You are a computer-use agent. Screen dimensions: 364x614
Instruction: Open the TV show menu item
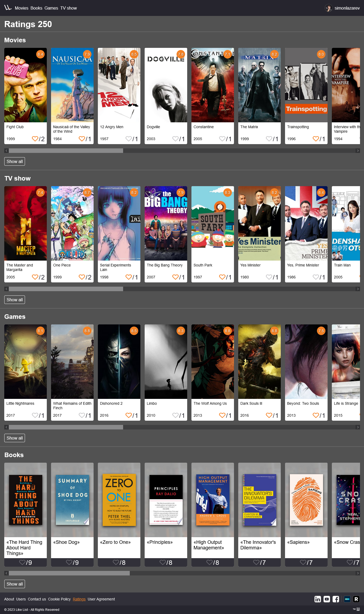point(69,8)
